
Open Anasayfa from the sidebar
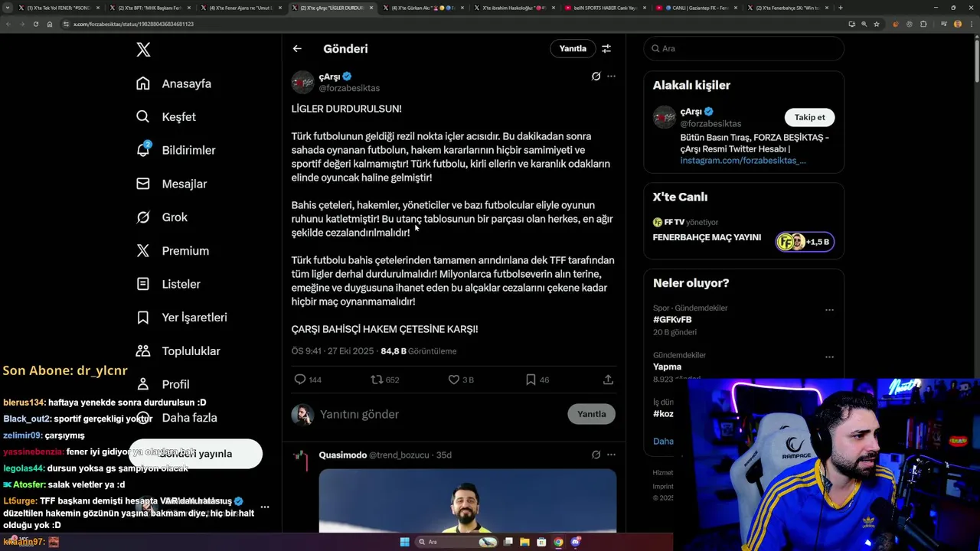(174, 83)
